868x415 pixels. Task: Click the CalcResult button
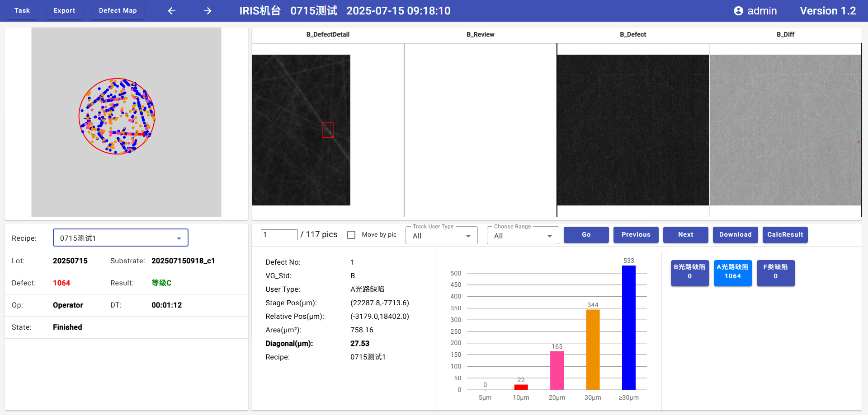click(785, 235)
